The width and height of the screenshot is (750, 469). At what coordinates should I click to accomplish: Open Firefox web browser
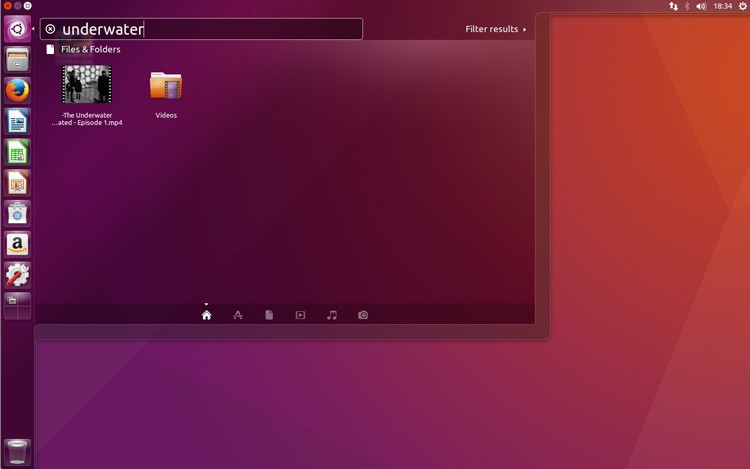[x=17, y=90]
